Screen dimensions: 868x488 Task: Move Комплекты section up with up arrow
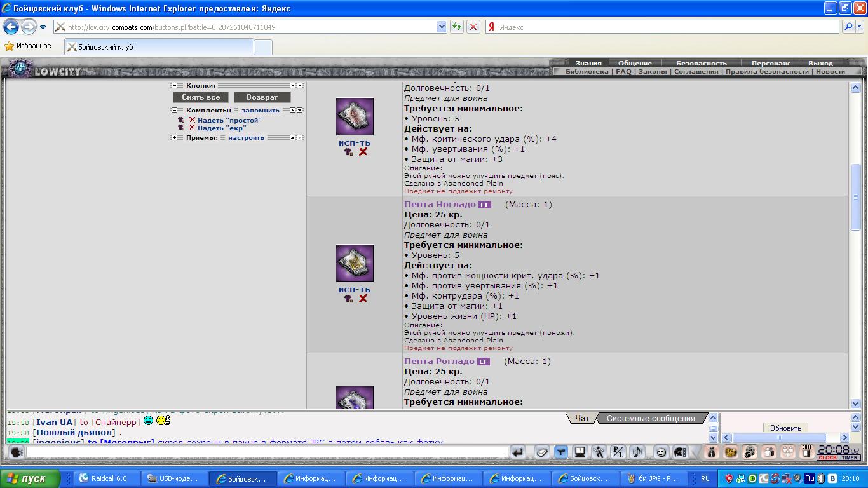292,110
